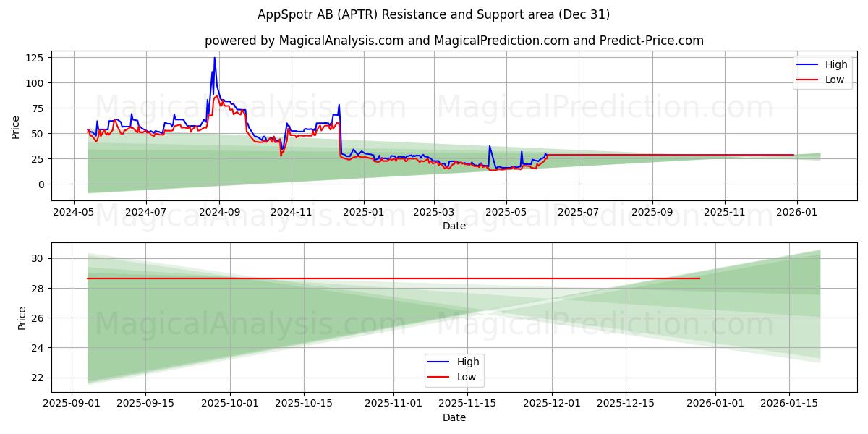
Task: Click the '2026-01' x-axis label on the top chart
Action: click(x=797, y=212)
